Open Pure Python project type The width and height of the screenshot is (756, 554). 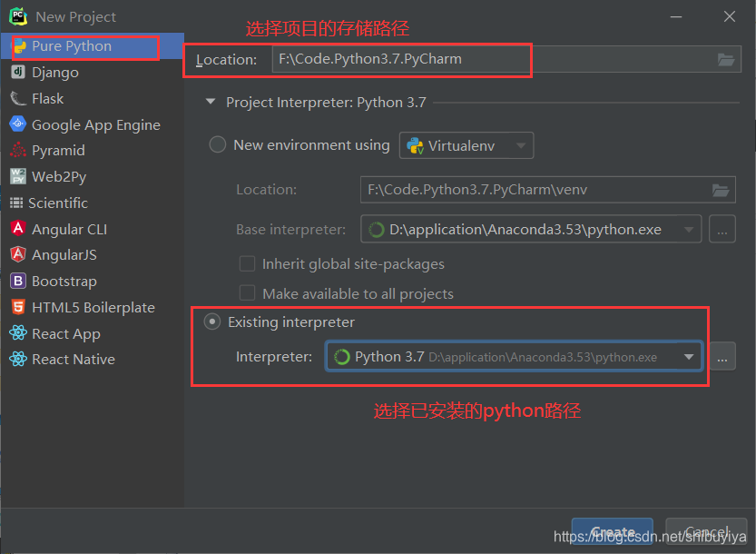tap(93, 45)
